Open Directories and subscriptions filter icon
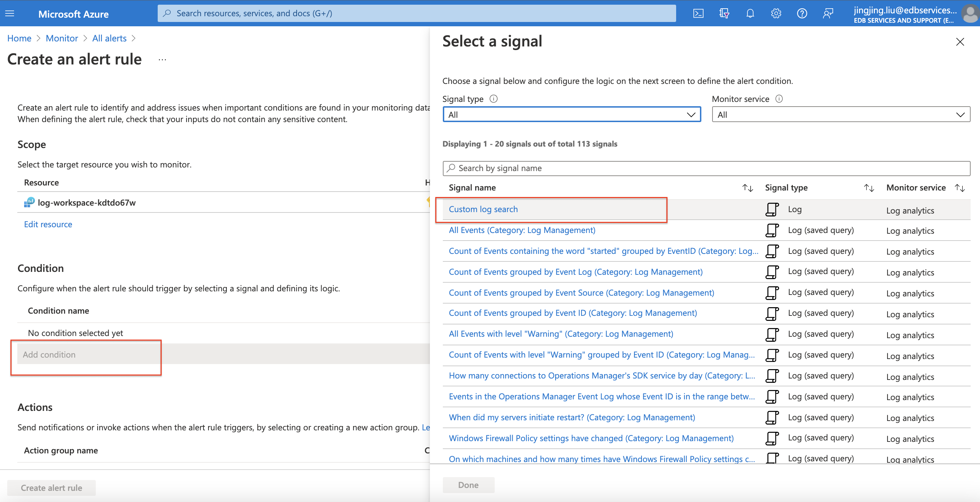980x502 pixels. [724, 14]
